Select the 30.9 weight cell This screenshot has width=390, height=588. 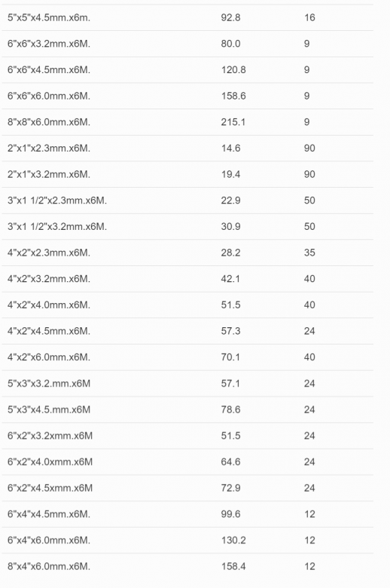(230, 226)
